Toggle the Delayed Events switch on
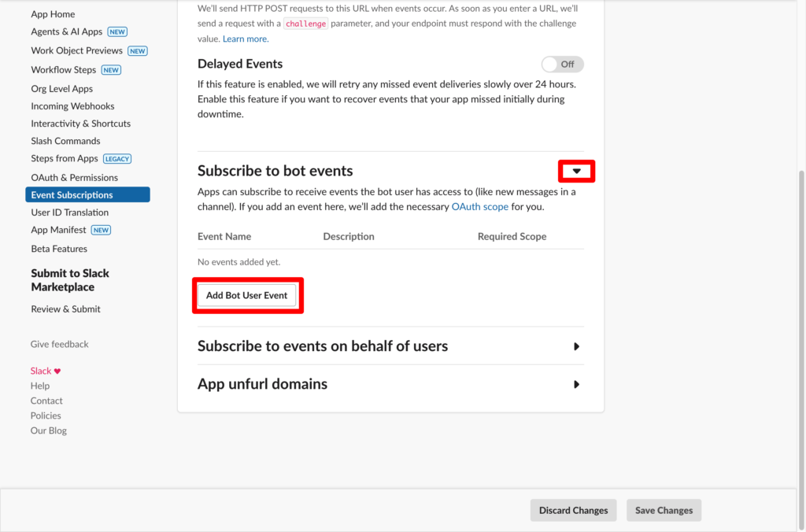 click(562, 65)
